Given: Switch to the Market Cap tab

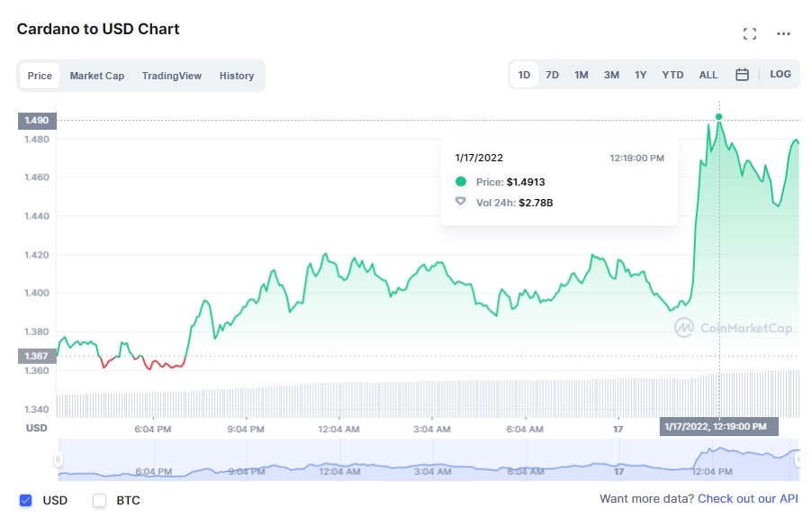Looking at the screenshot, I should pyautogui.click(x=97, y=76).
